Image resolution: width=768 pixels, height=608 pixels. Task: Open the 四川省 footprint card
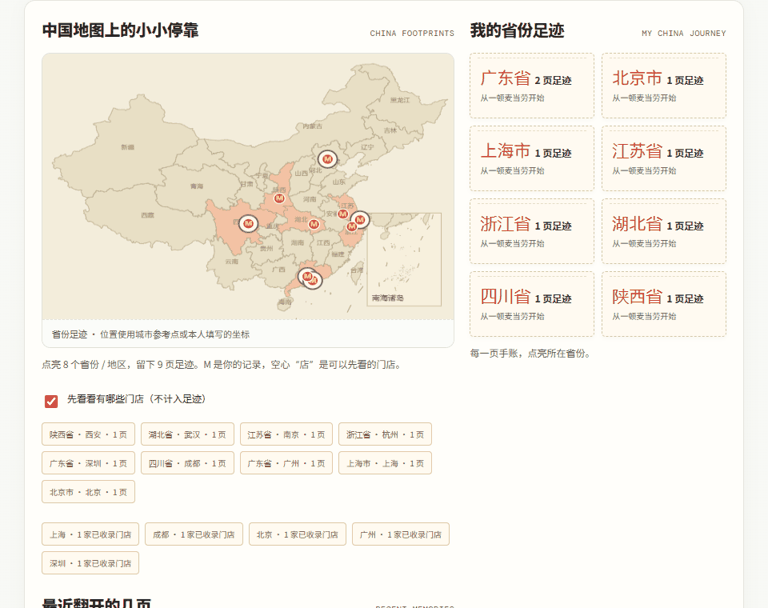tap(532, 304)
